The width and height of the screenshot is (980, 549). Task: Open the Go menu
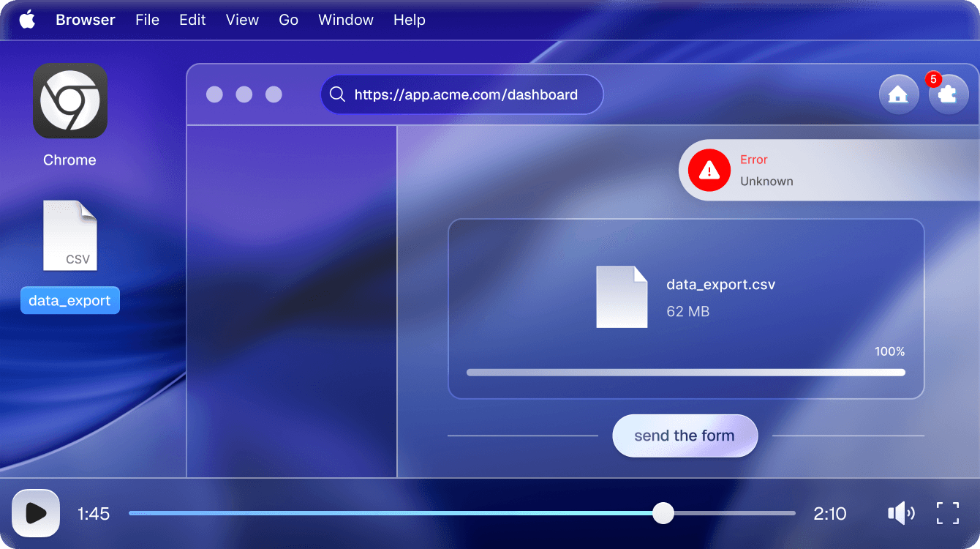[289, 20]
